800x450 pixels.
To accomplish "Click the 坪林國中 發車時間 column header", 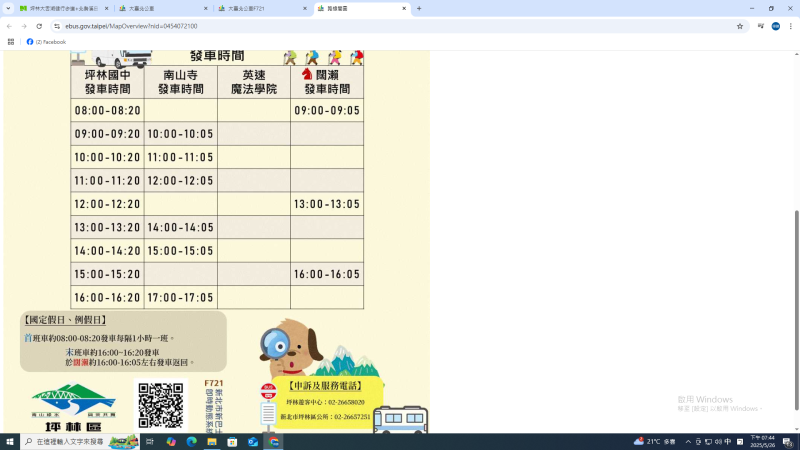I will pos(107,82).
